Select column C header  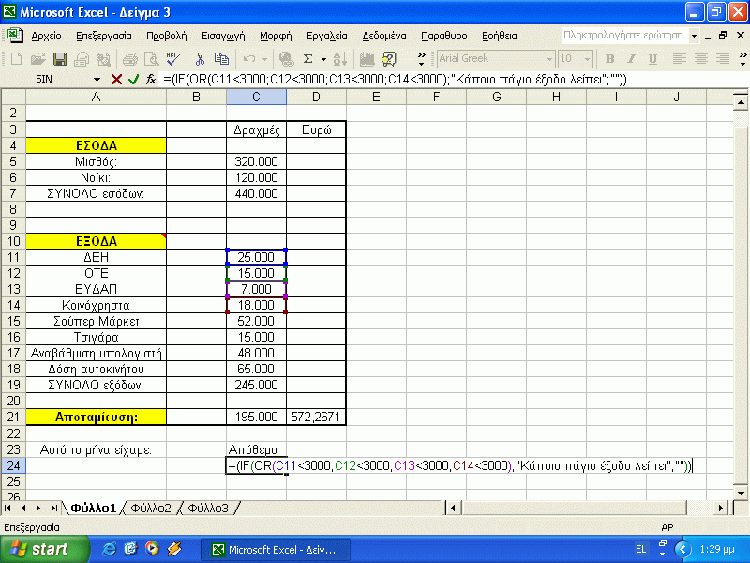coord(256,97)
